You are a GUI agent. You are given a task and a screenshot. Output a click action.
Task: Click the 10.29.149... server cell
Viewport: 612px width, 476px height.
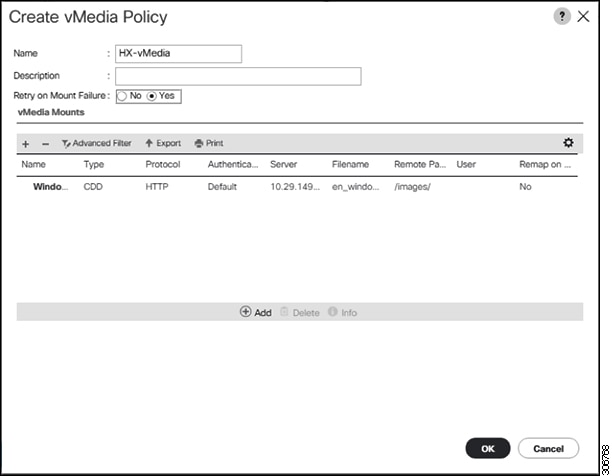(295, 186)
